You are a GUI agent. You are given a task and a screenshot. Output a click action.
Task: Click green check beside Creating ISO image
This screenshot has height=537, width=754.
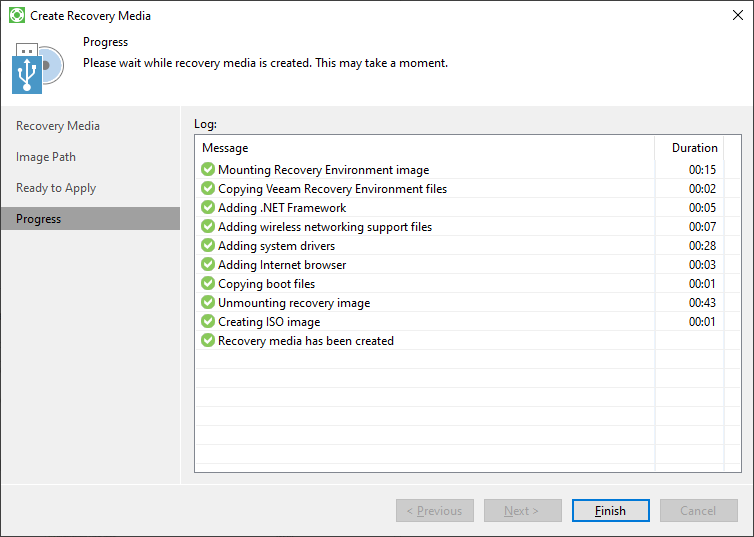coord(208,322)
